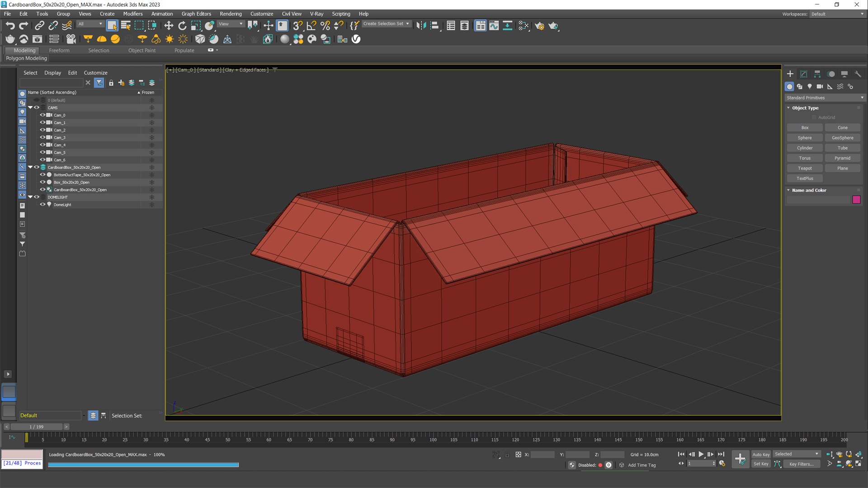Click the TextPlus button
Viewport: 868px width, 488px height.
[x=805, y=178]
